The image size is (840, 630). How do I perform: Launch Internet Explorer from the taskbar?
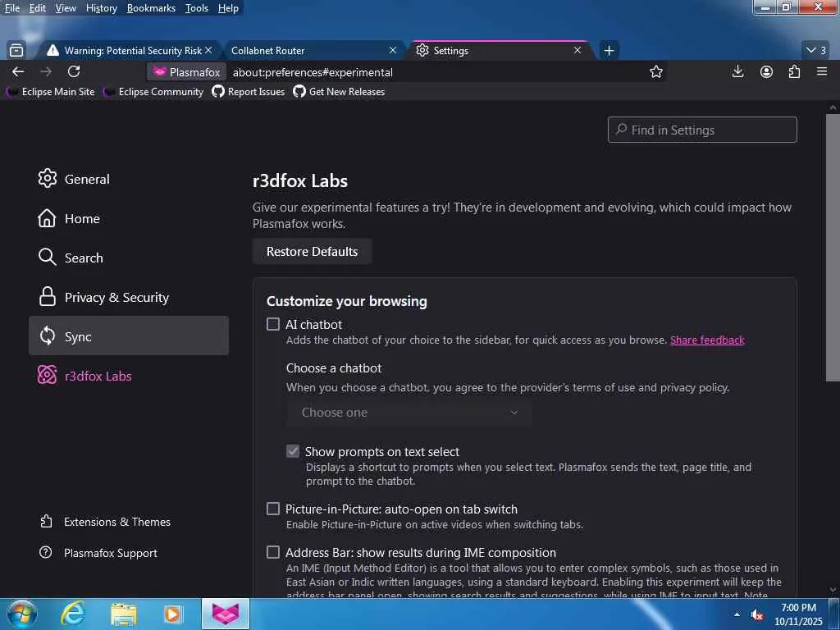72,614
